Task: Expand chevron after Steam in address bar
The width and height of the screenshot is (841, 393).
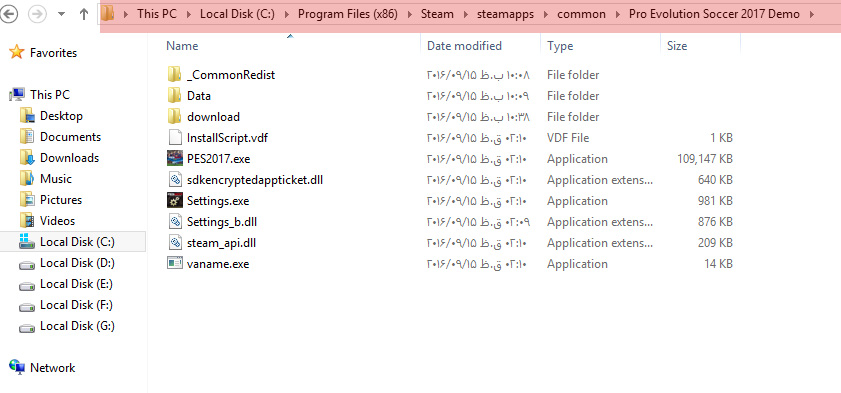Action: click(x=465, y=14)
